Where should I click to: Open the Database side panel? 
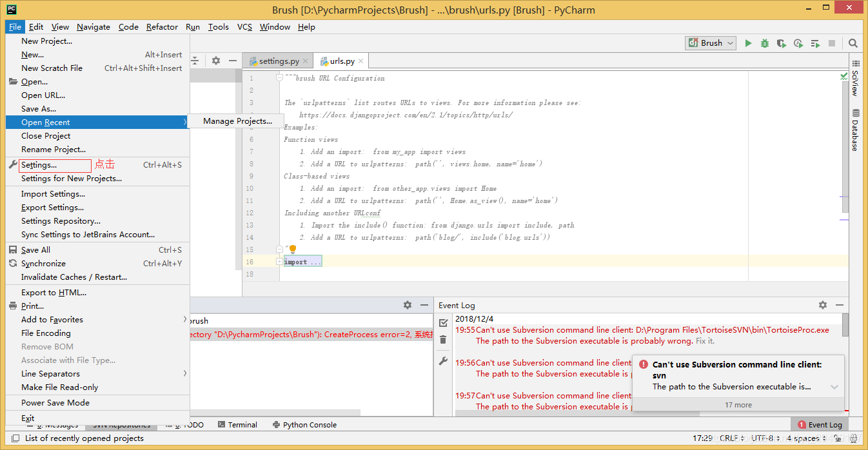tap(856, 130)
